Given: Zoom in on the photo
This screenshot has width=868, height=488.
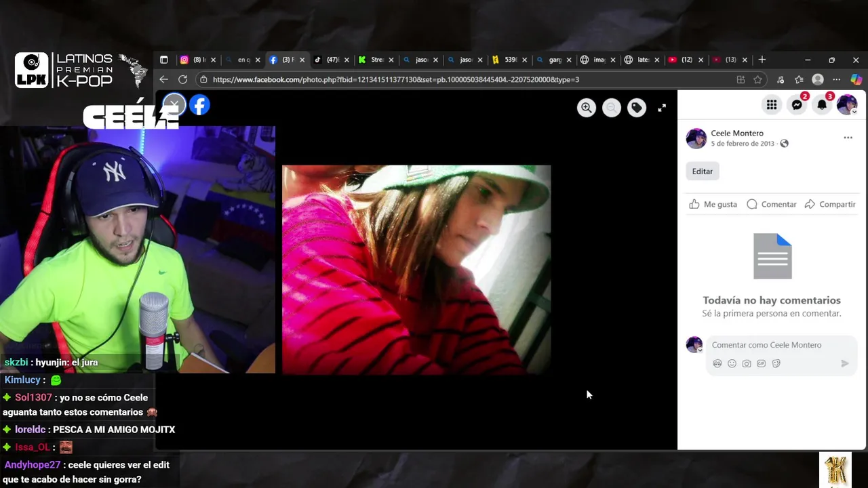Looking at the screenshot, I should click(x=587, y=108).
